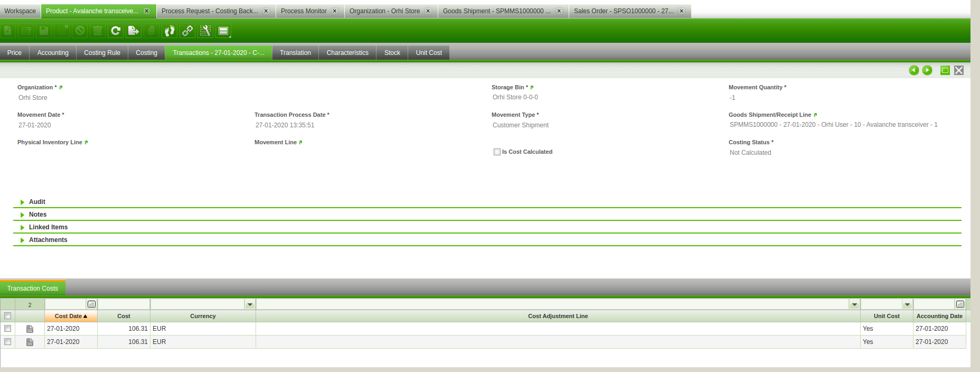This screenshot has height=372, width=980.
Task: Click the Delete trash can icon
Action: tap(98, 31)
